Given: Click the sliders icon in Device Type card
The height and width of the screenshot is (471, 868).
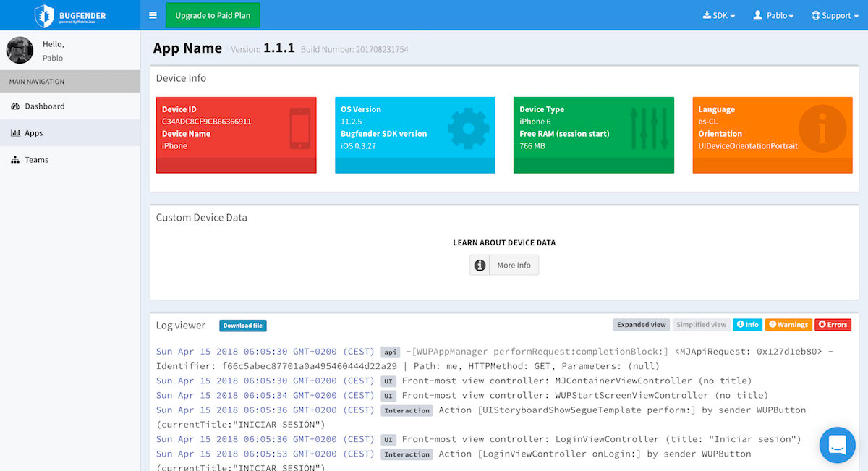Looking at the screenshot, I should (649, 128).
